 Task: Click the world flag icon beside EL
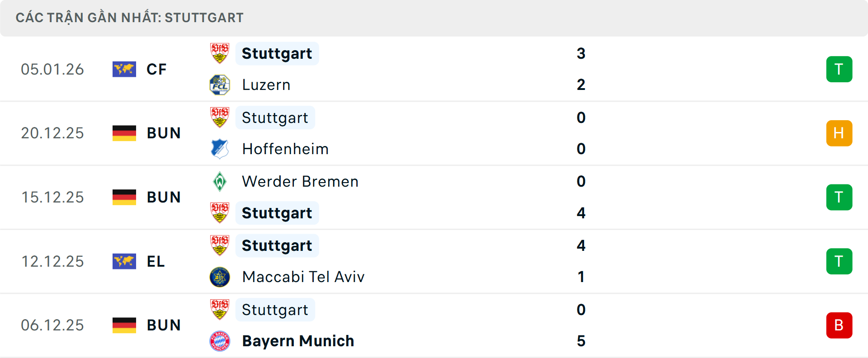click(124, 261)
